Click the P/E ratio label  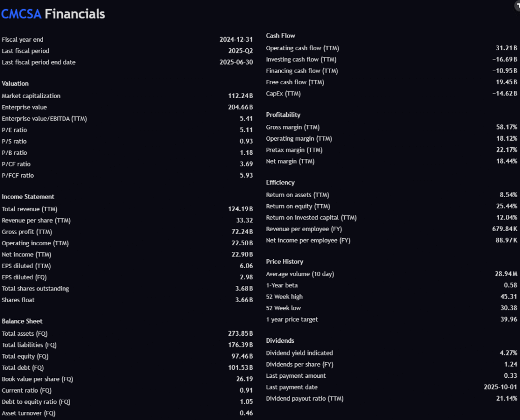pyautogui.click(x=14, y=130)
